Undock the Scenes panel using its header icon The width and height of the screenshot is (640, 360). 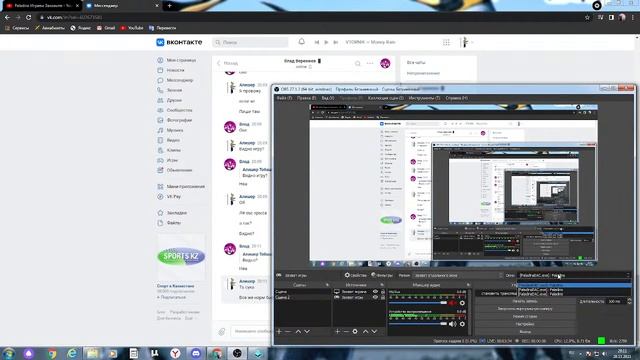coord(327,285)
